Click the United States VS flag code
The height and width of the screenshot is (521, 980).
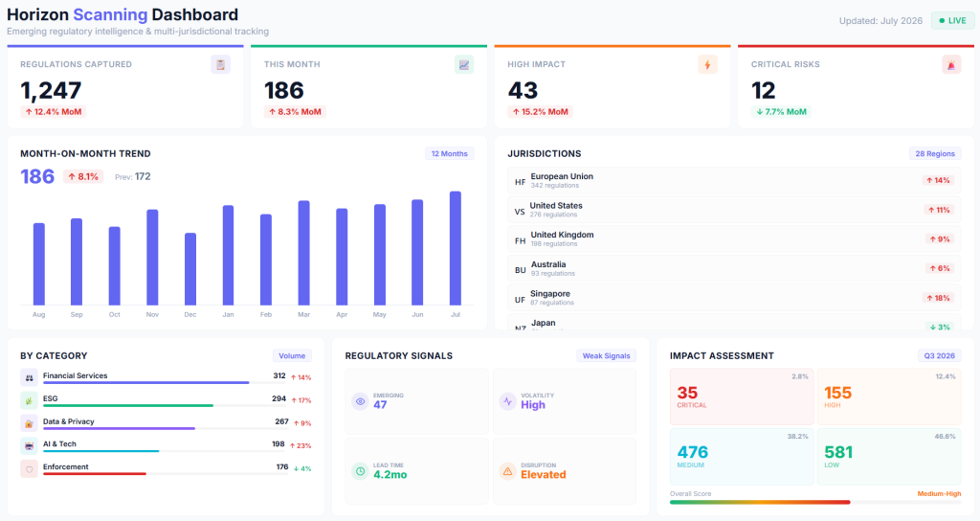(x=520, y=212)
